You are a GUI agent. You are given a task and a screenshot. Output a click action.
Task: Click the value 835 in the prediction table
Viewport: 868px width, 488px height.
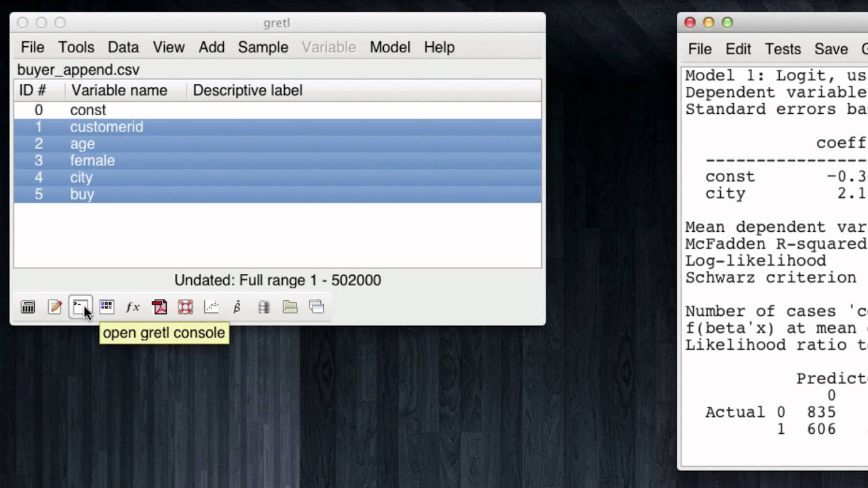point(821,412)
